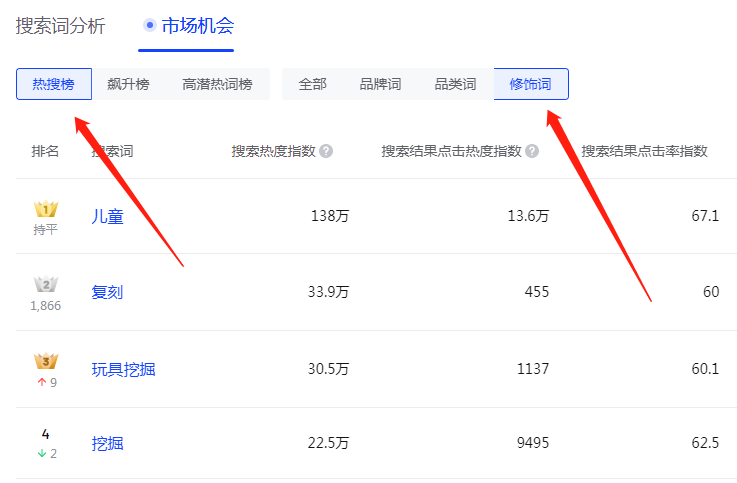Click the 搜索热度指数 column header
Viewport: 737px width, 483px height.
point(273,151)
